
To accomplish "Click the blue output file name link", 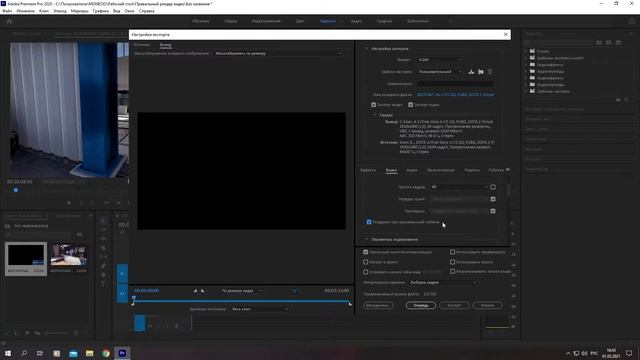I will click(x=456, y=94).
